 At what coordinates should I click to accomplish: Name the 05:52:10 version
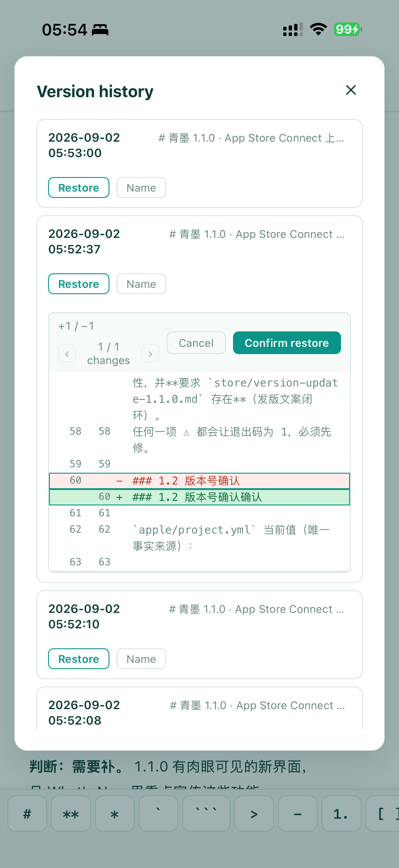tap(141, 659)
